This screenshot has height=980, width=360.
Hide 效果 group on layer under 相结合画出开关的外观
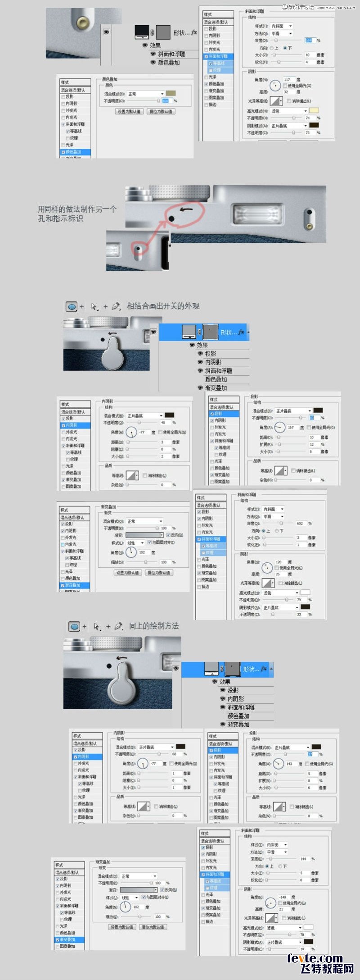(192, 345)
